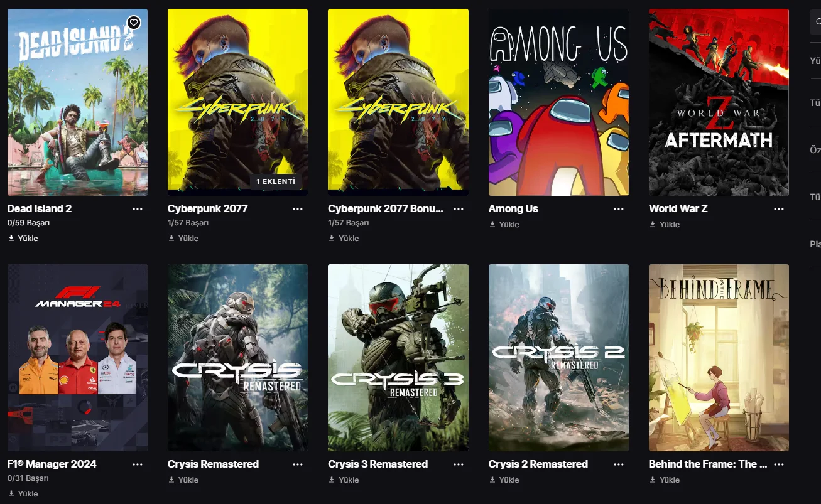821x504 pixels.
Task: Select Behind the Frame cover thumbnail
Action: (719, 358)
